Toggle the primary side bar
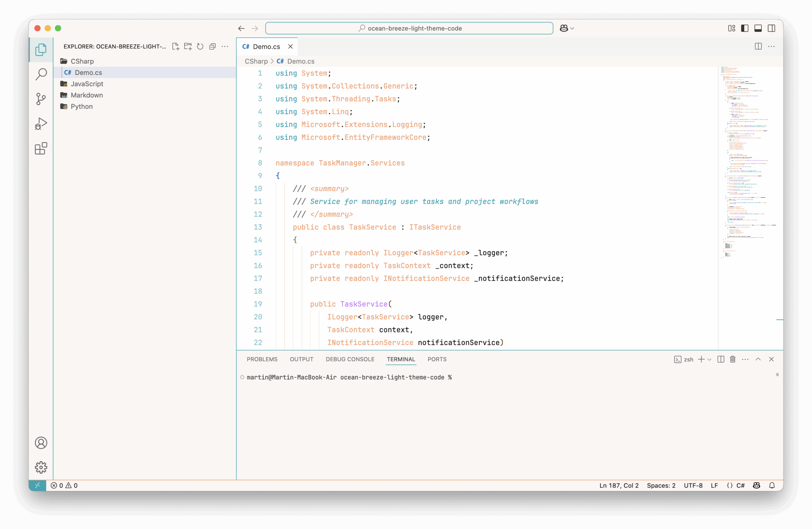 pos(745,28)
